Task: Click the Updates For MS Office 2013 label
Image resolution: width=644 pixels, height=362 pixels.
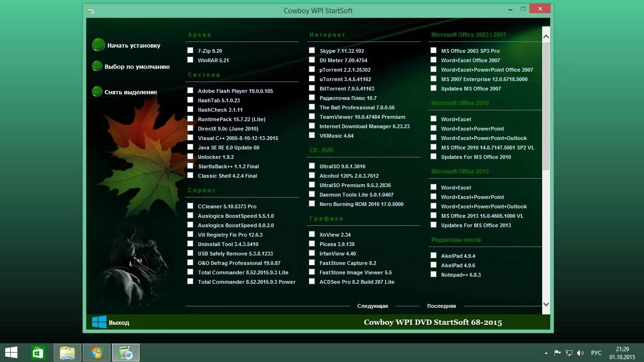Action: click(476, 225)
